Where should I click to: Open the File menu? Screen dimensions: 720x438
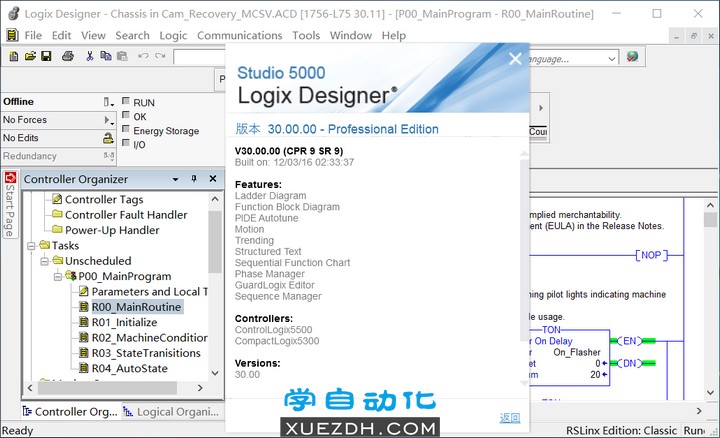(x=33, y=35)
